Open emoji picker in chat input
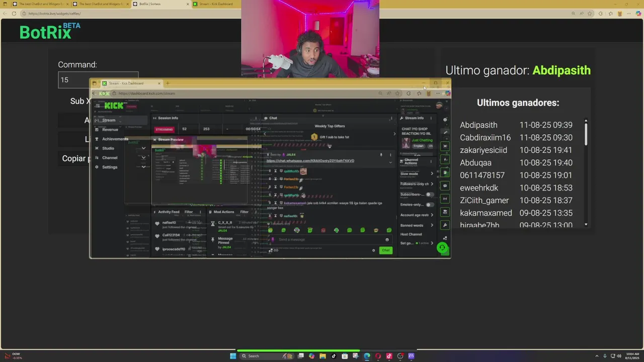This screenshot has width=644, height=362. coord(387,239)
